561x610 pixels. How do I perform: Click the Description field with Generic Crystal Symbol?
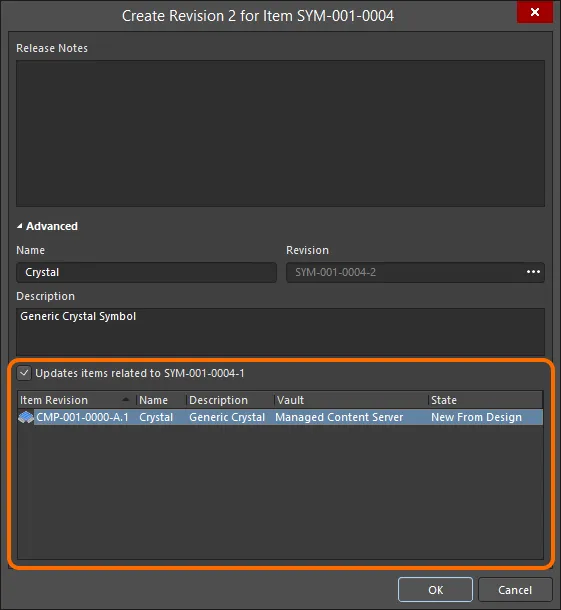pos(280,331)
